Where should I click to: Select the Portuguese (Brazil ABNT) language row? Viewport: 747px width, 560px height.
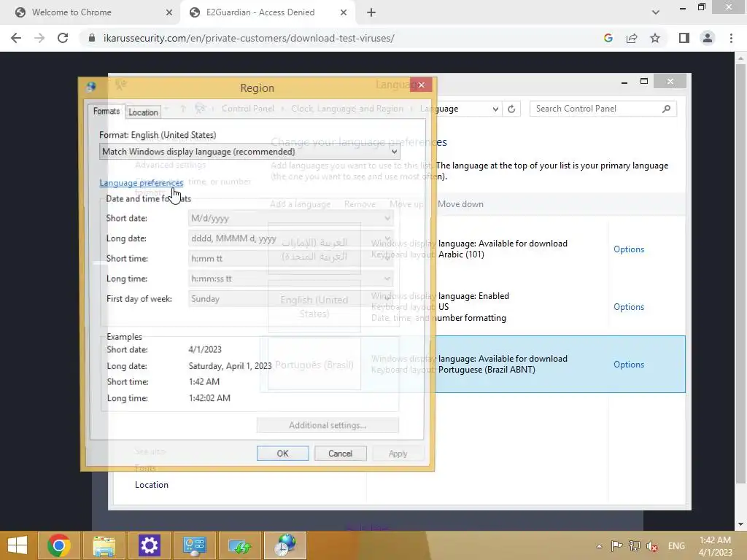click(x=473, y=365)
